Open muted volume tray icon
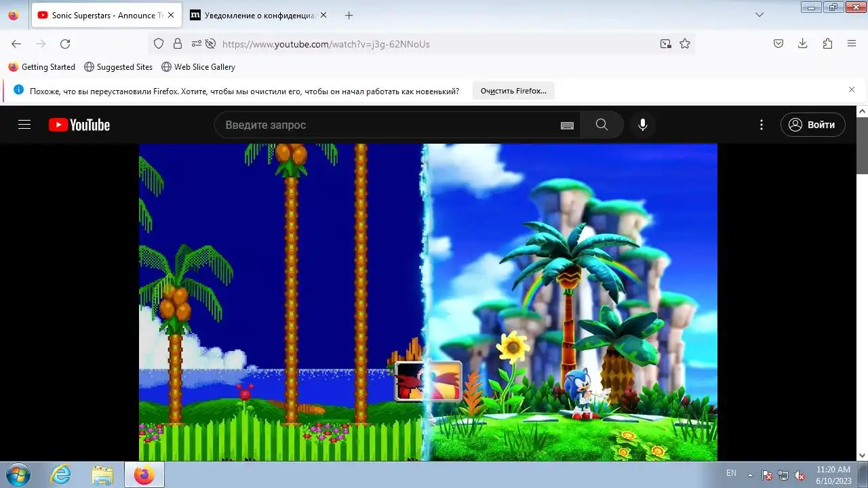This screenshot has width=868, height=488. (800, 475)
